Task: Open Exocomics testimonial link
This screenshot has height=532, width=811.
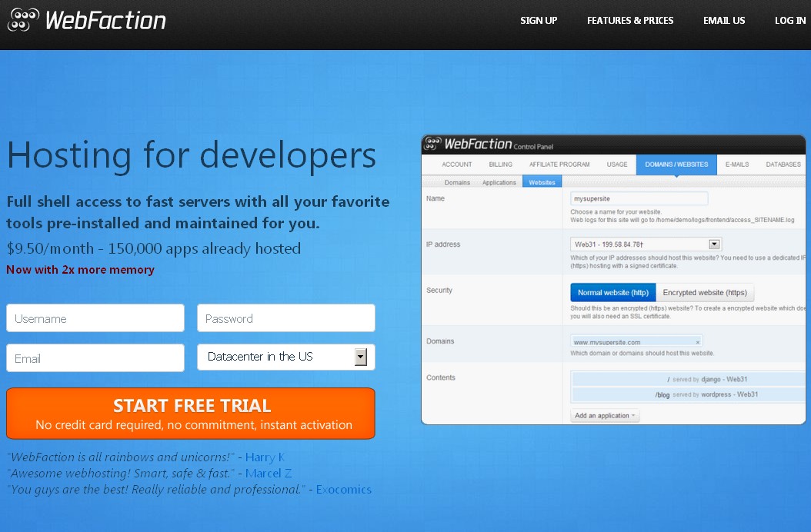Action: pos(344,489)
